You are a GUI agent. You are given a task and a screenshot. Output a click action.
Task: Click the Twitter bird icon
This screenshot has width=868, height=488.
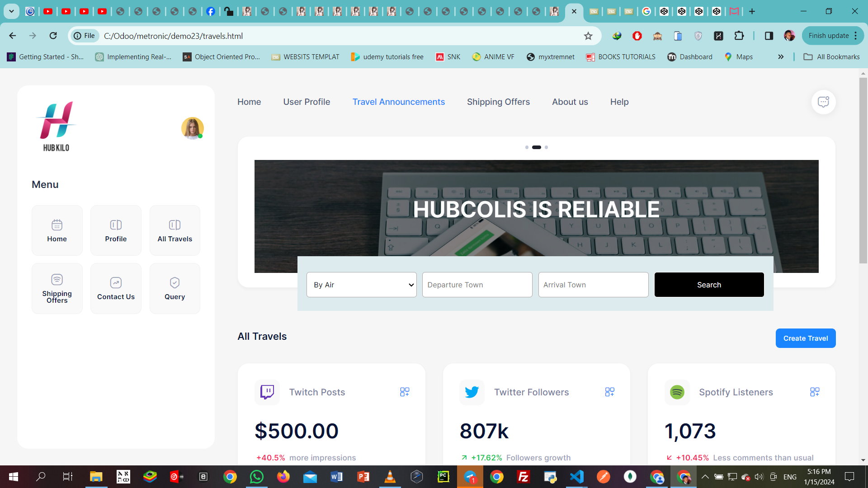(472, 392)
